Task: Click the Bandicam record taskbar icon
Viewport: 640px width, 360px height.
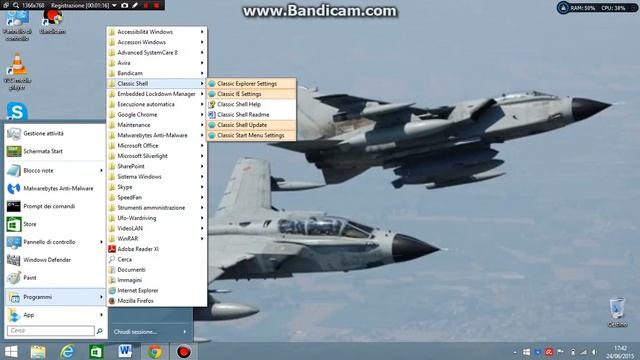Action: click(x=184, y=351)
